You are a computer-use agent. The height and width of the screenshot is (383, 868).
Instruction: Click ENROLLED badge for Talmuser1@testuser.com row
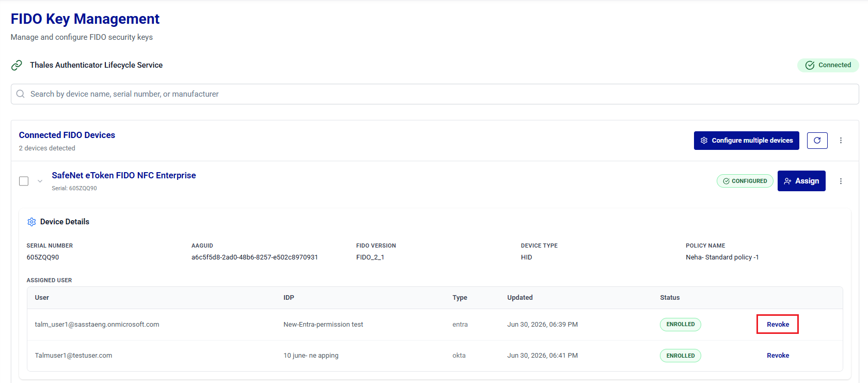point(681,356)
